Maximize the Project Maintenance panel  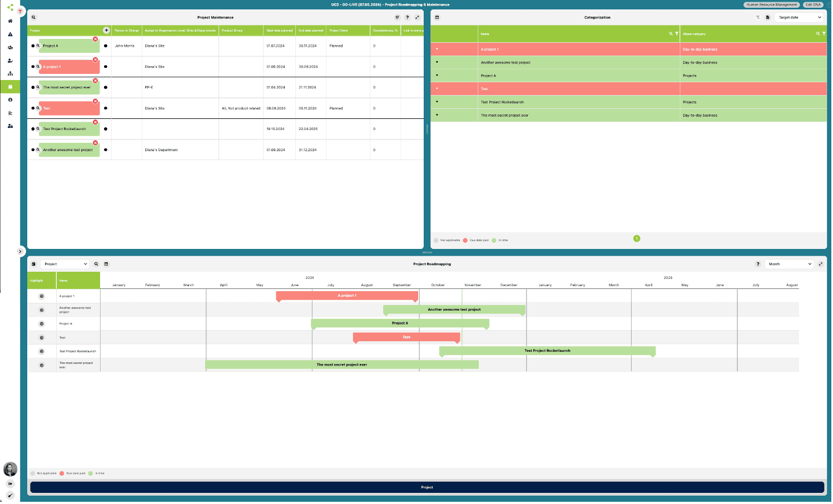click(x=418, y=17)
